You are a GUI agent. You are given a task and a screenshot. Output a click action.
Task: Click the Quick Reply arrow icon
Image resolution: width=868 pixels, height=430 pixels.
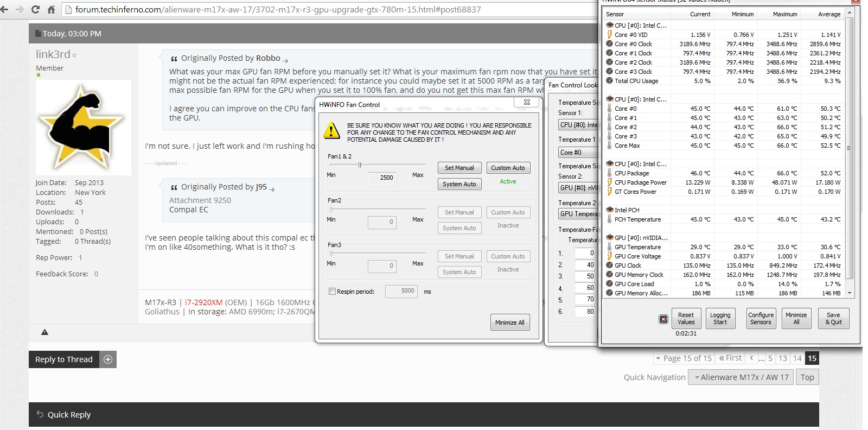[x=40, y=414]
